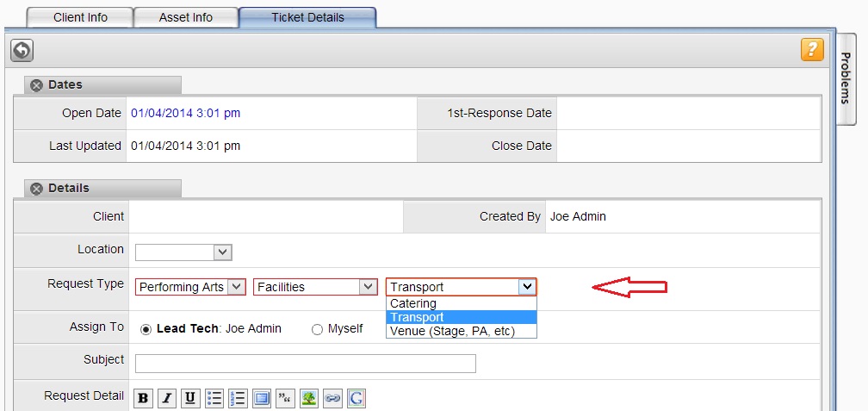Image resolution: width=868 pixels, height=411 pixels.
Task: Switch to the Client Info tab
Action: pyautogui.click(x=80, y=17)
